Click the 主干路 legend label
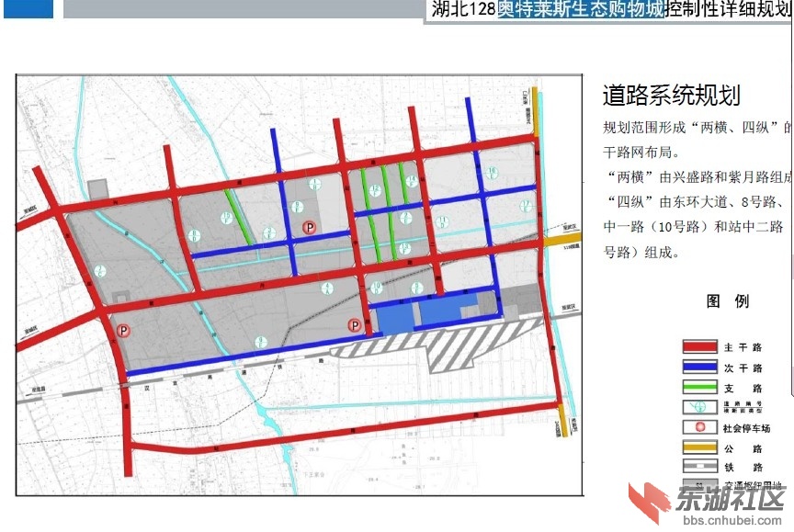Screen dimensions: 794x532 coord(743,347)
